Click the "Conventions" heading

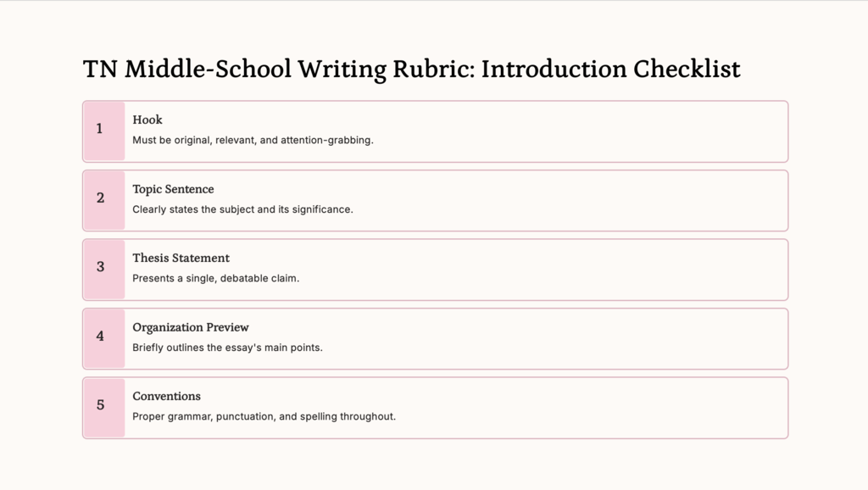(x=166, y=396)
